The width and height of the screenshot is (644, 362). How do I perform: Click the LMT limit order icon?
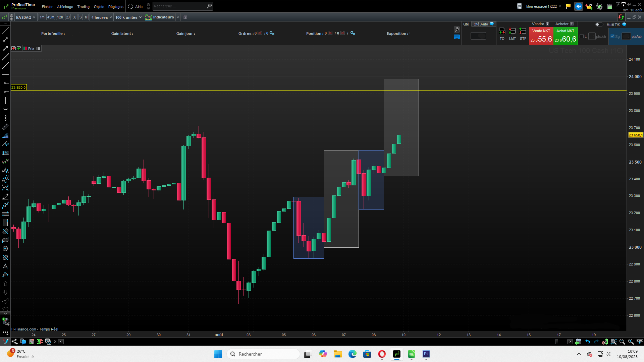point(512,31)
